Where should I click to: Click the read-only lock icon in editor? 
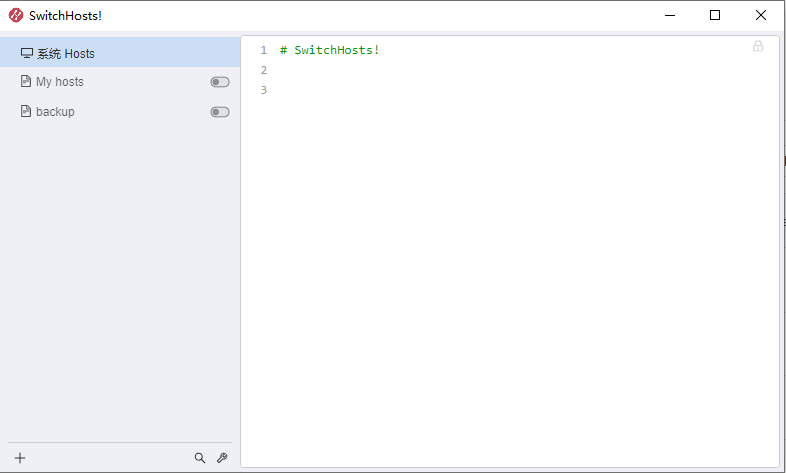pos(758,46)
